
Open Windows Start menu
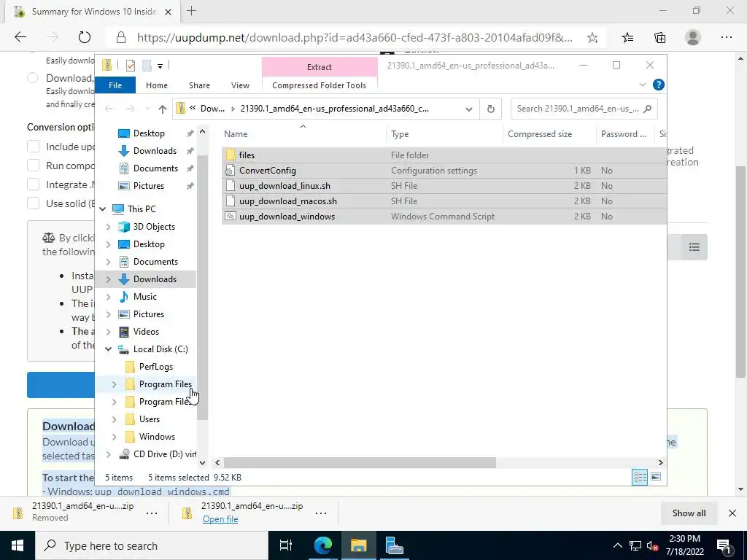(x=18, y=545)
